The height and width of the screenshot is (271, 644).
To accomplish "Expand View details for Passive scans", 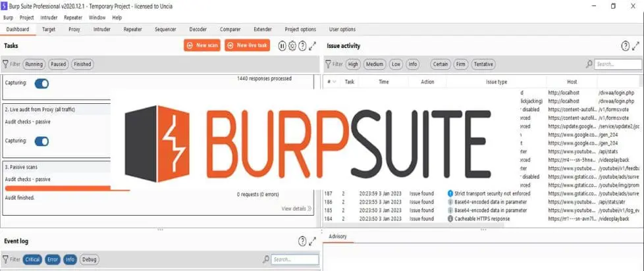I will [x=296, y=209].
